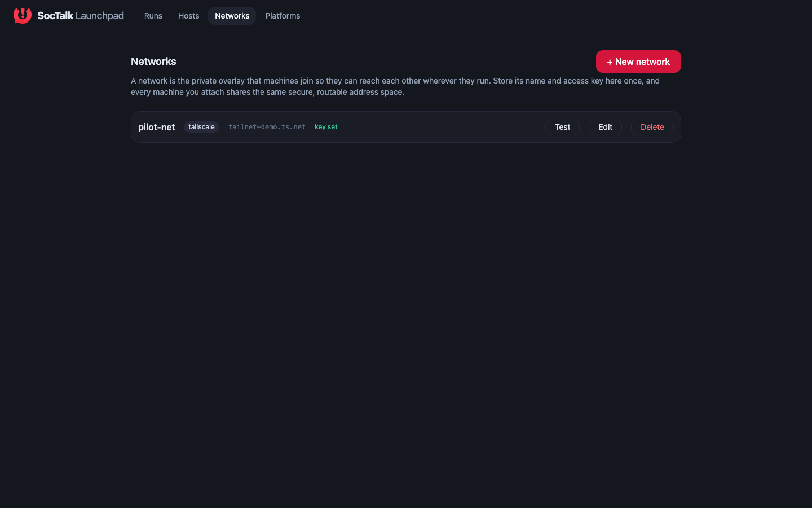Click the plus sign on New network
The height and width of the screenshot is (508, 812).
click(x=610, y=62)
